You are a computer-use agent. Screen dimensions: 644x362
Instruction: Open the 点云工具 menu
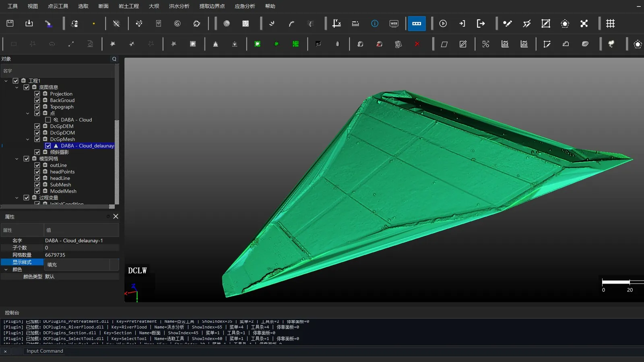58,6
